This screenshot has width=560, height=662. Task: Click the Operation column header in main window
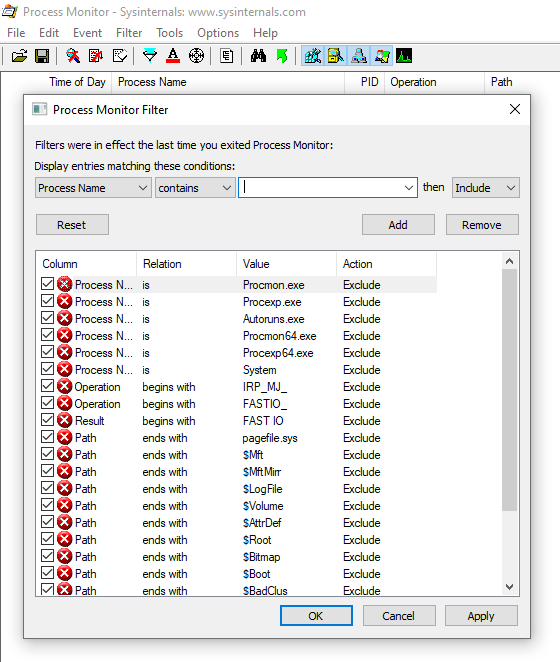[x=434, y=82]
